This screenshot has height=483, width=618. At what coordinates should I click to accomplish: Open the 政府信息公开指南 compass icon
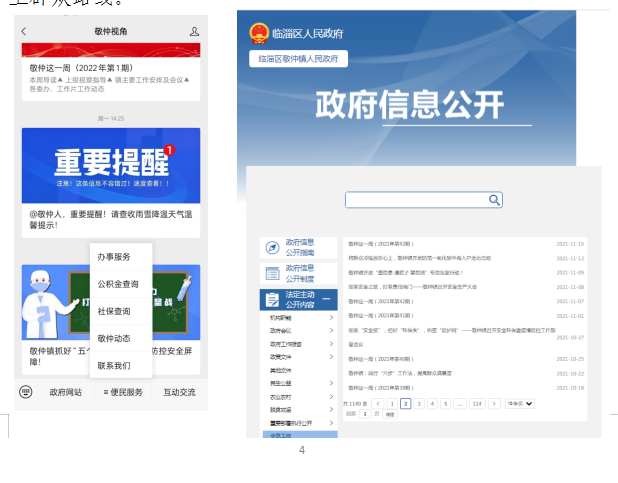coord(271,247)
